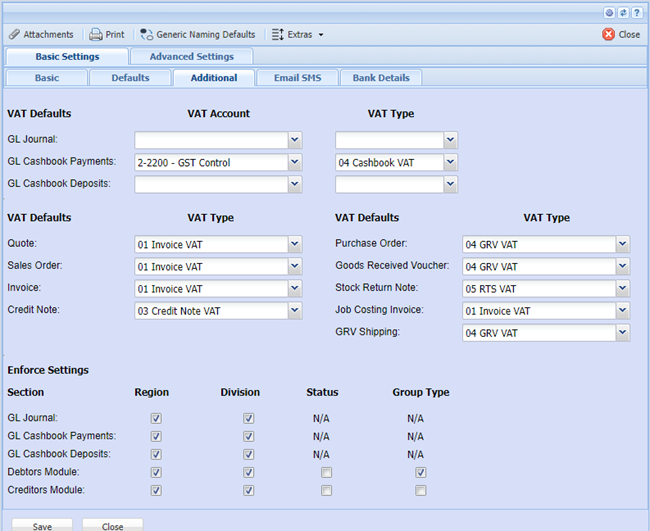The width and height of the screenshot is (650, 531).
Task: Click the Save button
Action: coord(42,526)
